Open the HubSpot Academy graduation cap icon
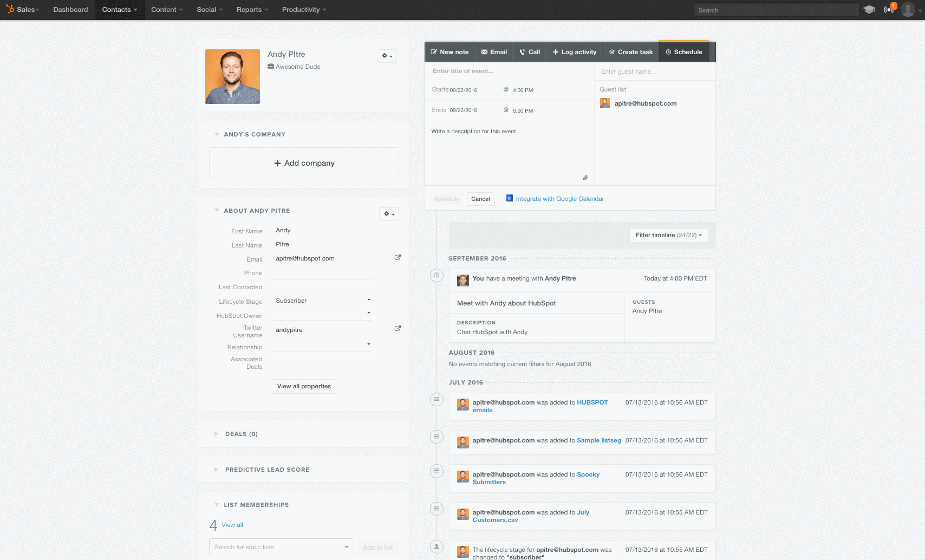The width and height of the screenshot is (925, 560). coord(869,10)
